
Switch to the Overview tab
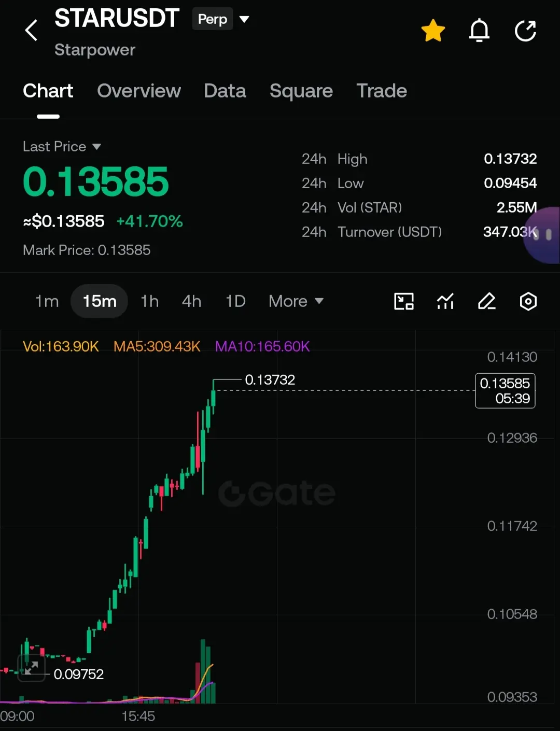tap(139, 91)
